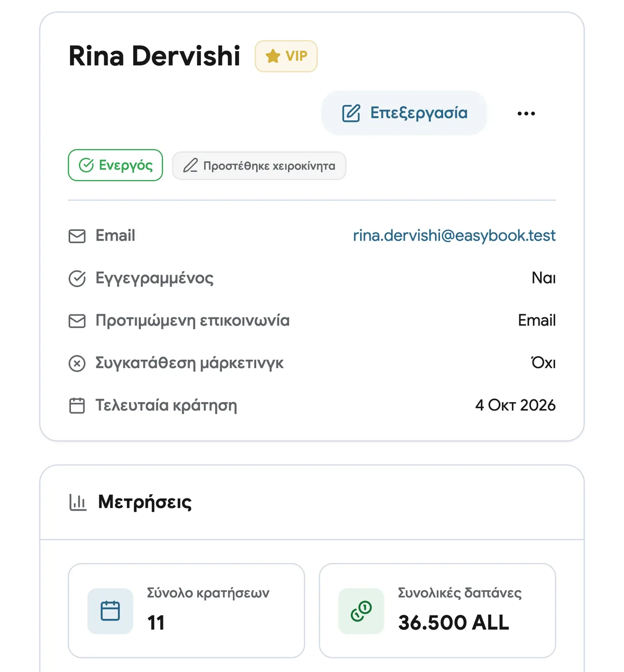Click the gold VIP star icon
The width and height of the screenshot is (624, 672).
pyautogui.click(x=273, y=56)
